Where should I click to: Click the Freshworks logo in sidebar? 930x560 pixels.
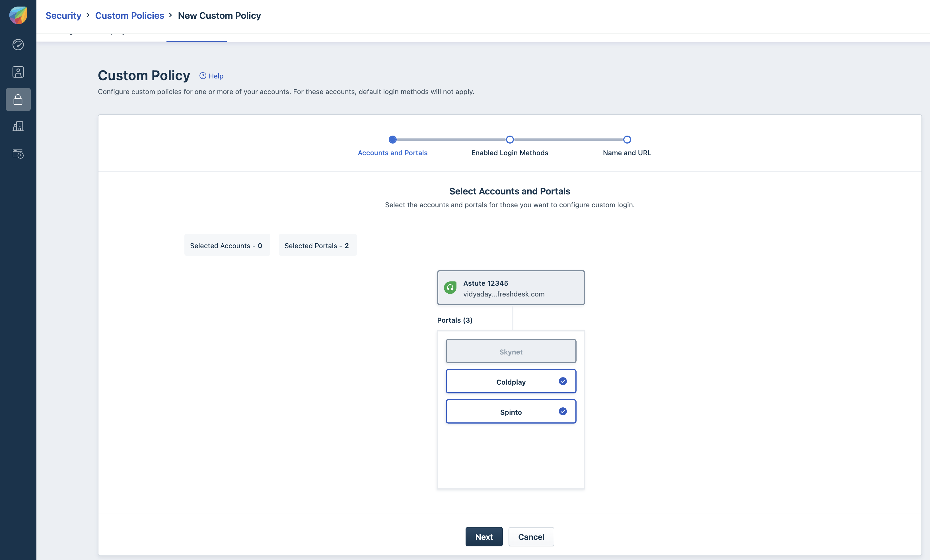18,15
